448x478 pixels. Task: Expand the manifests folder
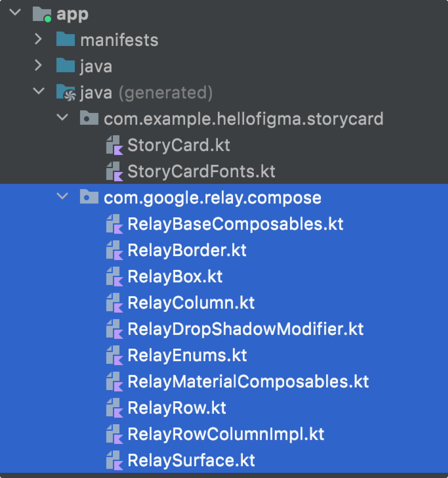coord(38,39)
